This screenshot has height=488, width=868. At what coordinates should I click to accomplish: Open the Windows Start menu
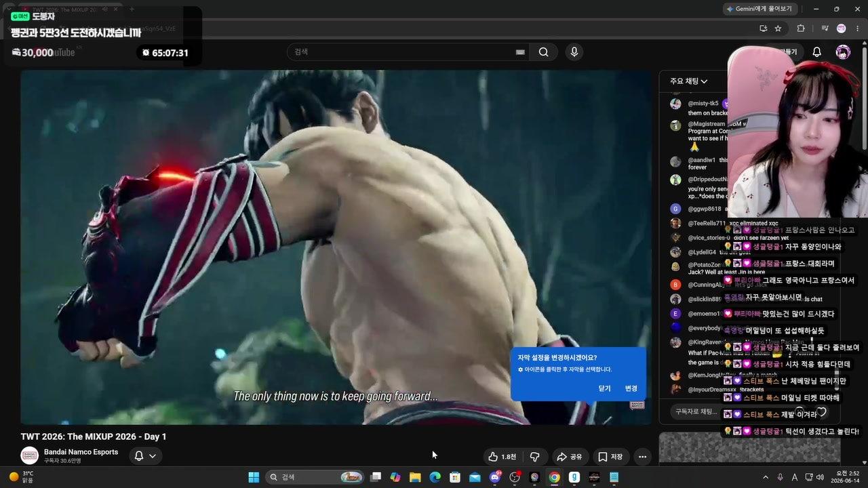[x=254, y=477]
